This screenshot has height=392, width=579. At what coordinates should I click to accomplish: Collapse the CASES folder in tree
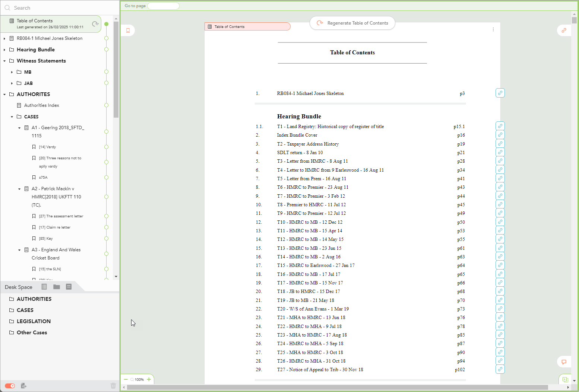(x=12, y=117)
